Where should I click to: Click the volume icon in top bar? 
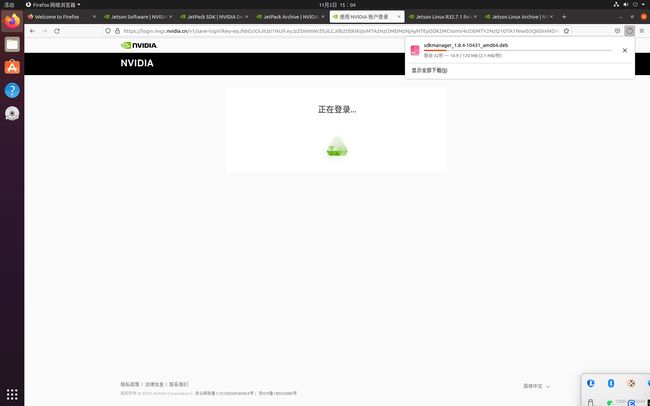point(626,5)
